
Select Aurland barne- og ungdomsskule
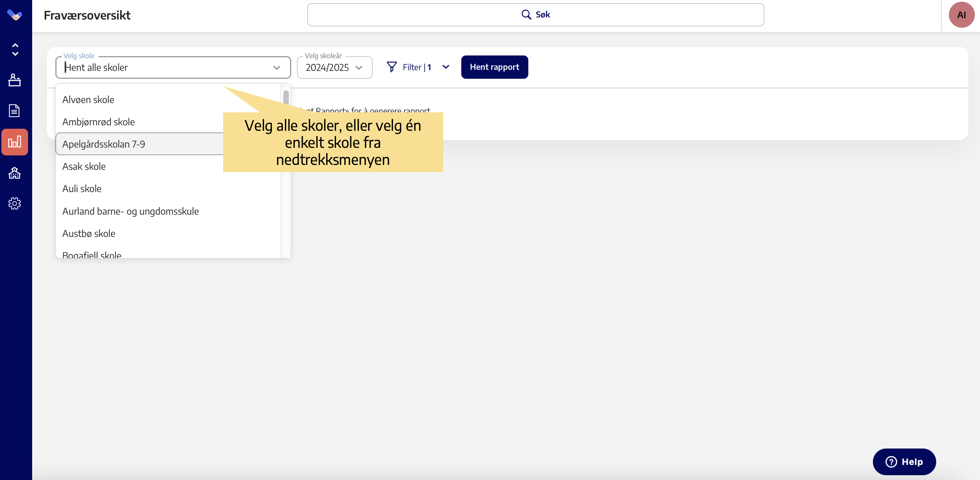coord(130,211)
